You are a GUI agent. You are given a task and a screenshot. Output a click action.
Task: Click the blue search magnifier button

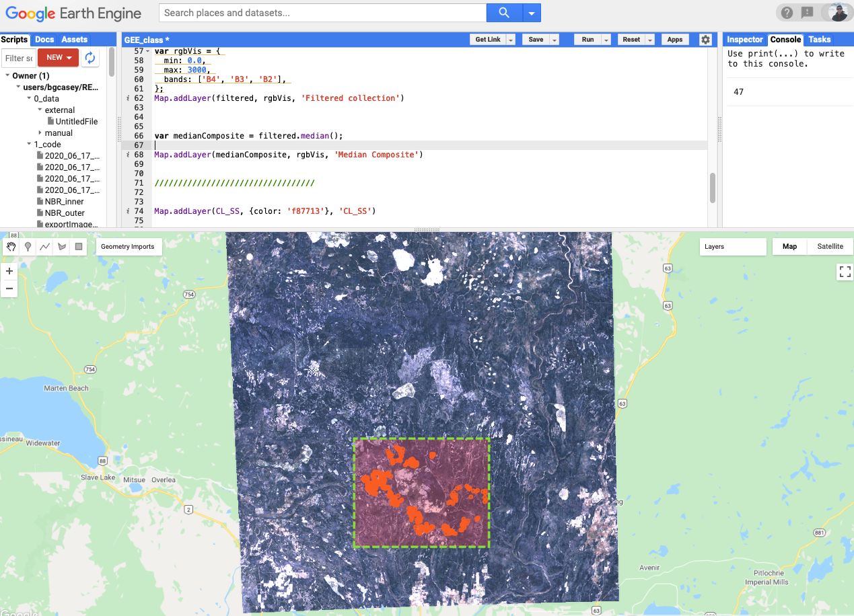click(504, 13)
